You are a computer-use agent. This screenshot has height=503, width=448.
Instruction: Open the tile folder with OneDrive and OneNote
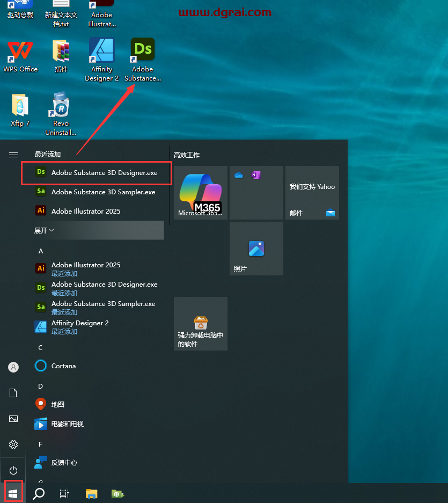[256, 193]
